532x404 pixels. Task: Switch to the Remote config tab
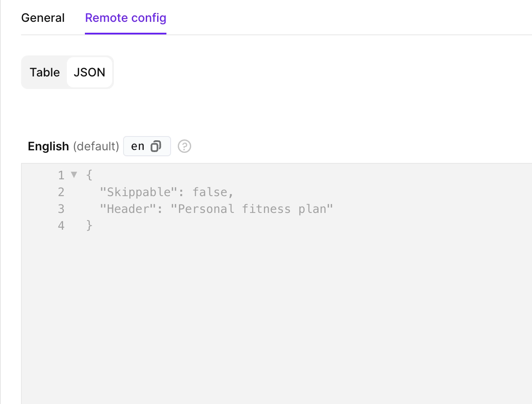pos(125,18)
